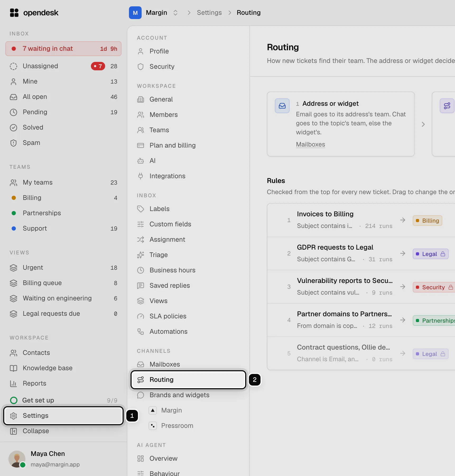Open Settings in the sidebar
This screenshot has height=476, width=455.
[x=63, y=416]
